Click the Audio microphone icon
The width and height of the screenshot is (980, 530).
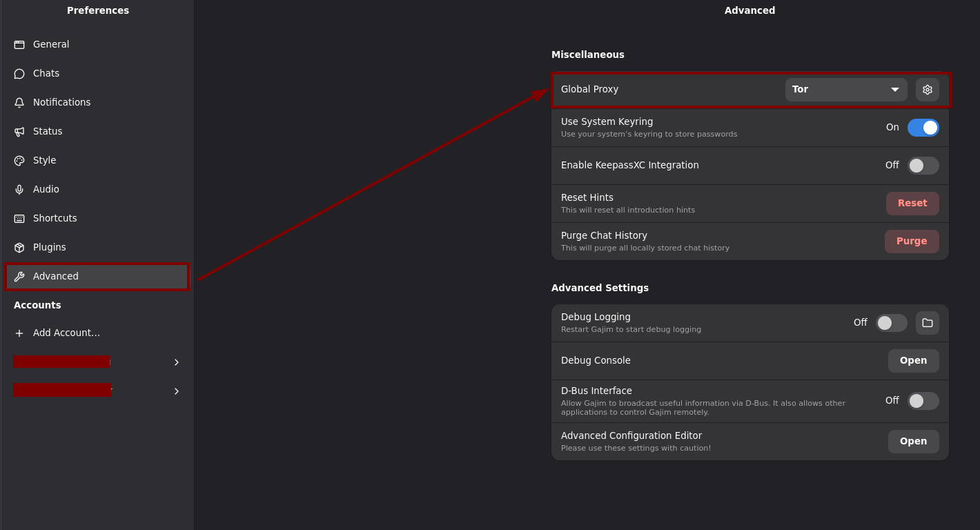tap(19, 190)
